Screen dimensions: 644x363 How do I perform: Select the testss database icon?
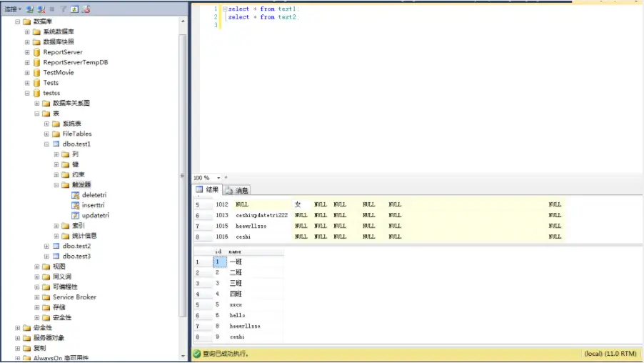coord(36,93)
